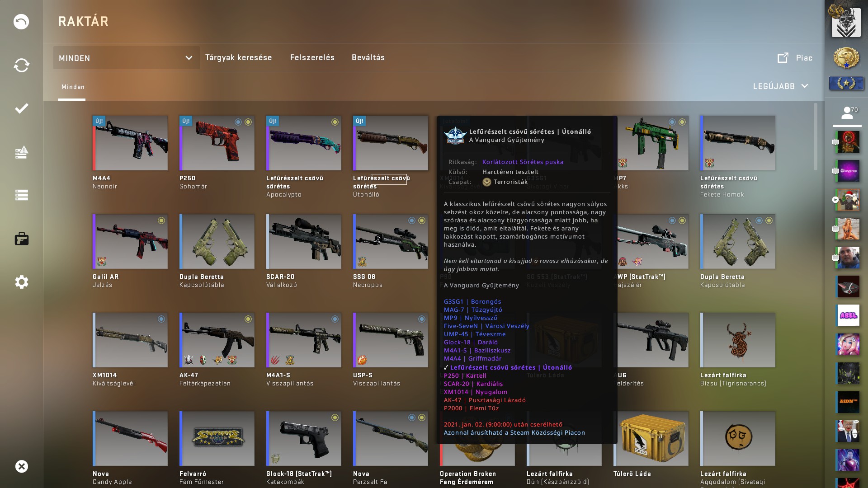The width and height of the screenshot is (868, 488).
Task: Click Tárgyak keresése search link
Action: coord(238,58)
